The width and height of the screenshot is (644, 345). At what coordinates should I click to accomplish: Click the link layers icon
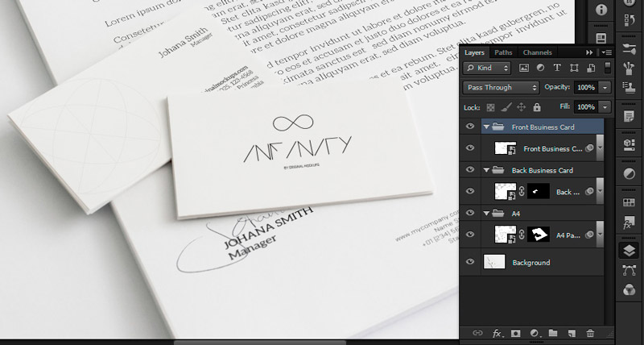477,333
